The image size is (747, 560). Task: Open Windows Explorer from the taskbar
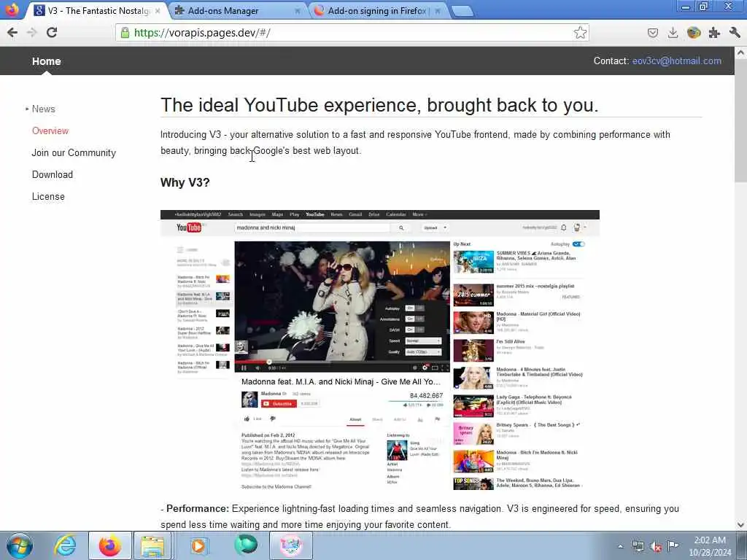152,545
